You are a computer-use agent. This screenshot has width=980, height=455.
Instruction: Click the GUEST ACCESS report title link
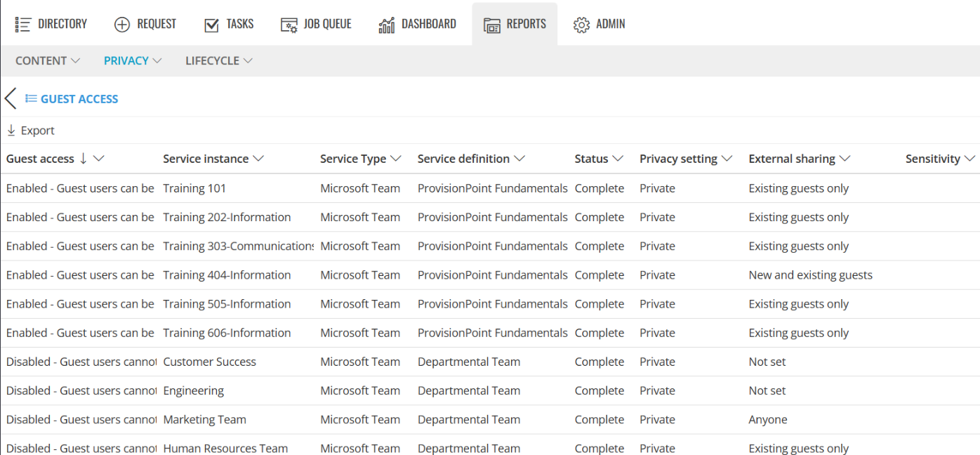pyautogui.click(x=79, y=99)
